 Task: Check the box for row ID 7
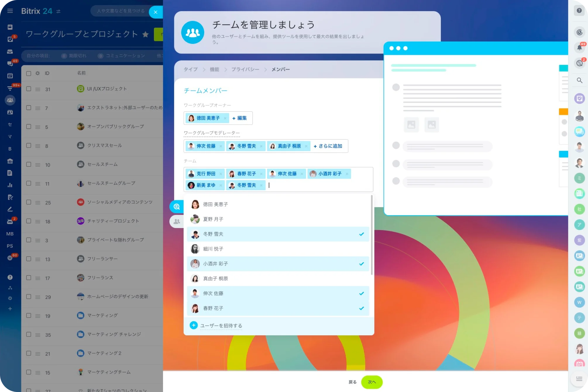29,108
